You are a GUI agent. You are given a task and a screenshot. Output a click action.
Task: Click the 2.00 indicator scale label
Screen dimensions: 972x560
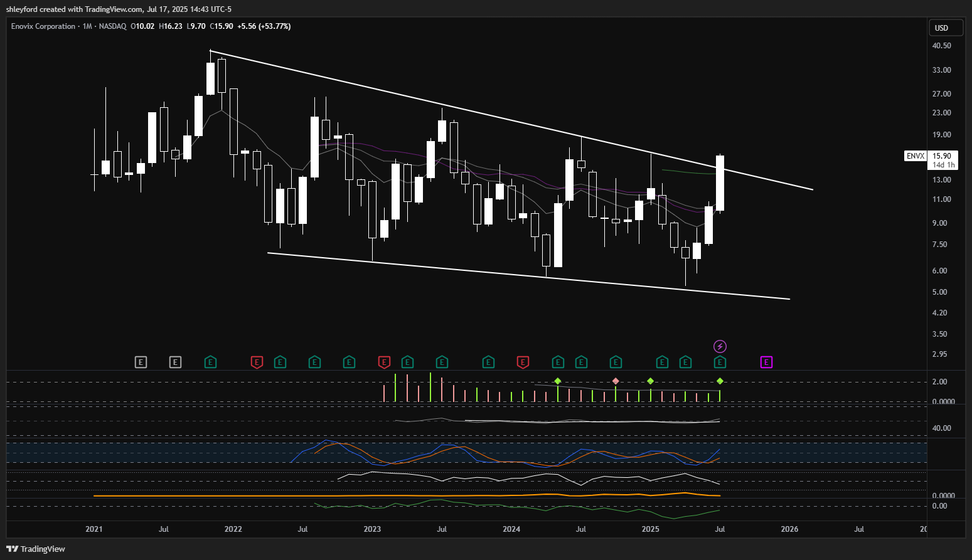coord(939,382)
